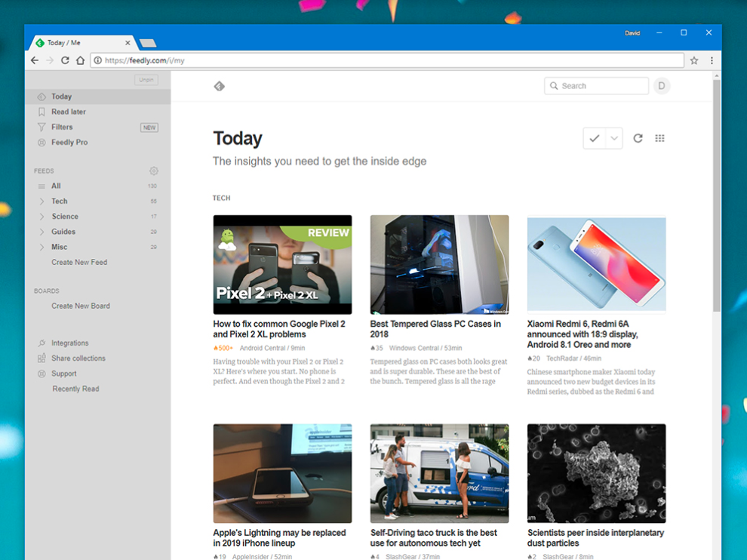Open mark-as-read options dropdown arrow

click(614, 138)
